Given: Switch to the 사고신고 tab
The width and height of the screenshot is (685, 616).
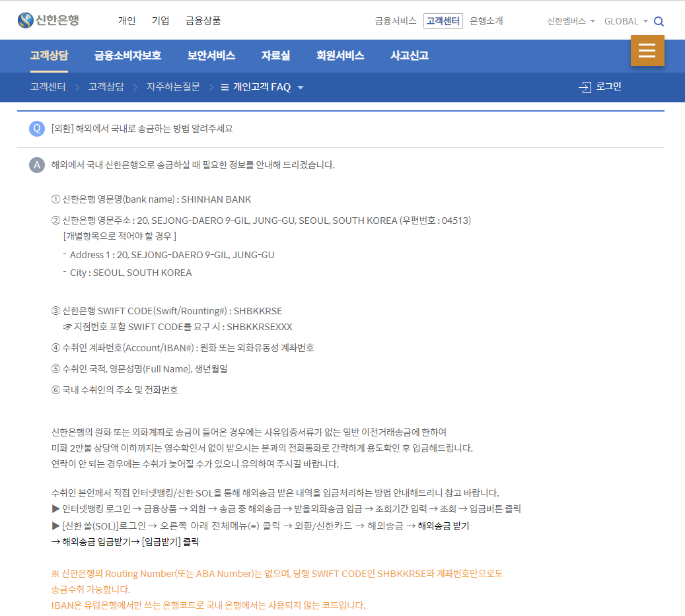Looking at the screenshot, I should click(410, 55).
